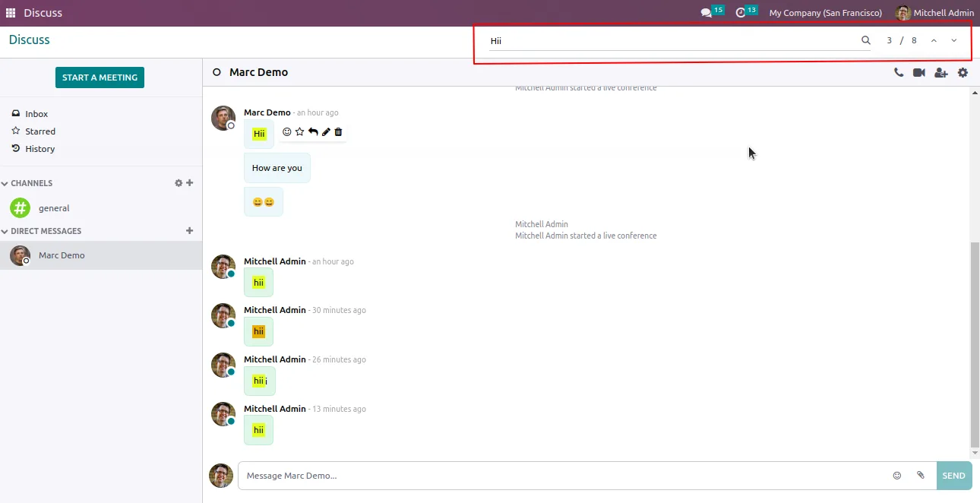This screenshot has height=503, width=980.
Task: Click Mitchell Admin avatar beside composer
Action: (221, 476)
